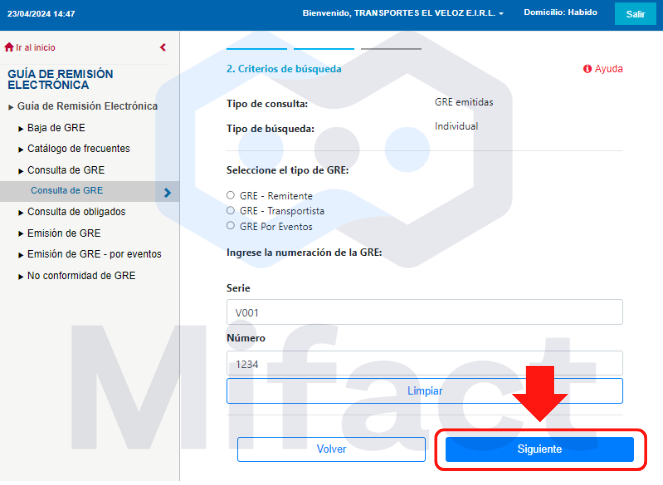The height and width of the screenshot is (485, 663).
Task: Expand Consulta de obligados arrow
Action: (21, 213)
